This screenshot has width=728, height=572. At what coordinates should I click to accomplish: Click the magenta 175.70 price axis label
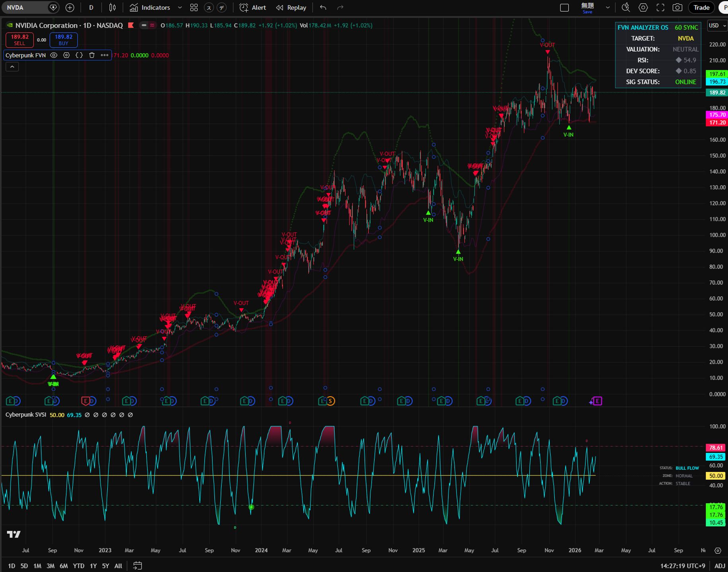(x=717, y=115)
